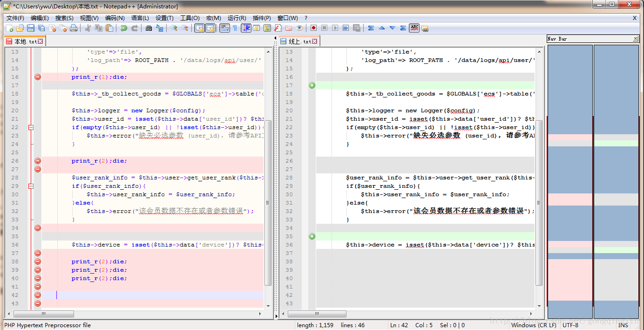Toggle show all characters pilcrow icon
The width and height of the screenshot is (644, 330).
[235, 28]
